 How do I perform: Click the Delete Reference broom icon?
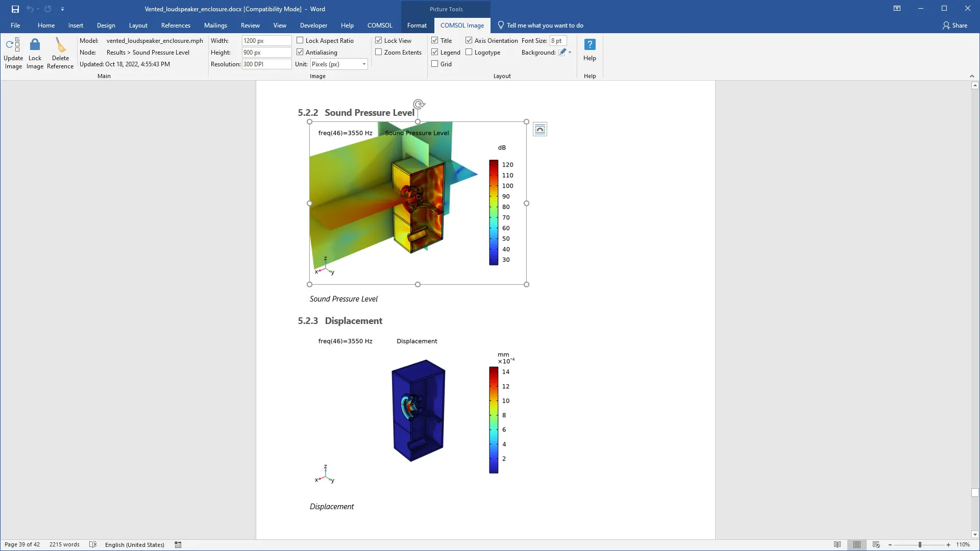(60, 45)
